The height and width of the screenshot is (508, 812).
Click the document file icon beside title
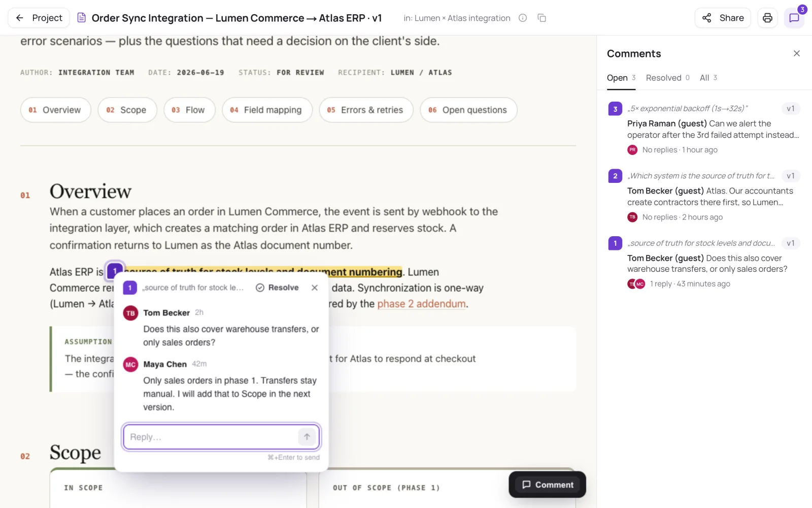point(81,18)
